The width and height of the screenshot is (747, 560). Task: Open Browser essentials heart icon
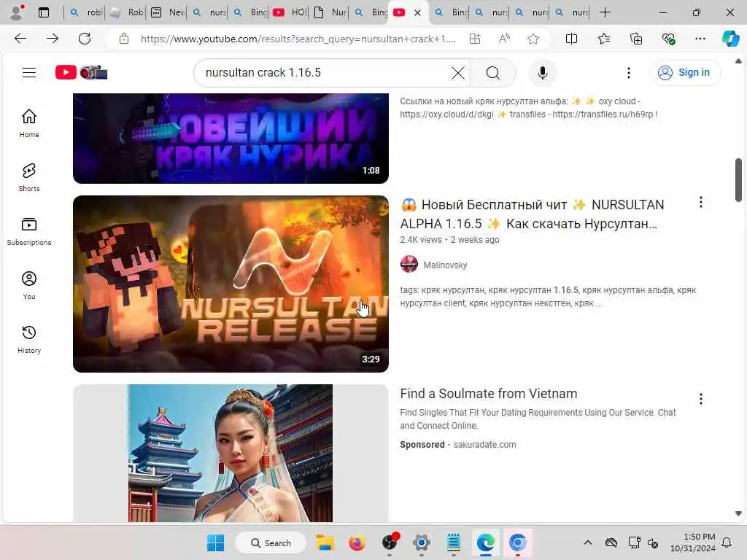[668, 39]
